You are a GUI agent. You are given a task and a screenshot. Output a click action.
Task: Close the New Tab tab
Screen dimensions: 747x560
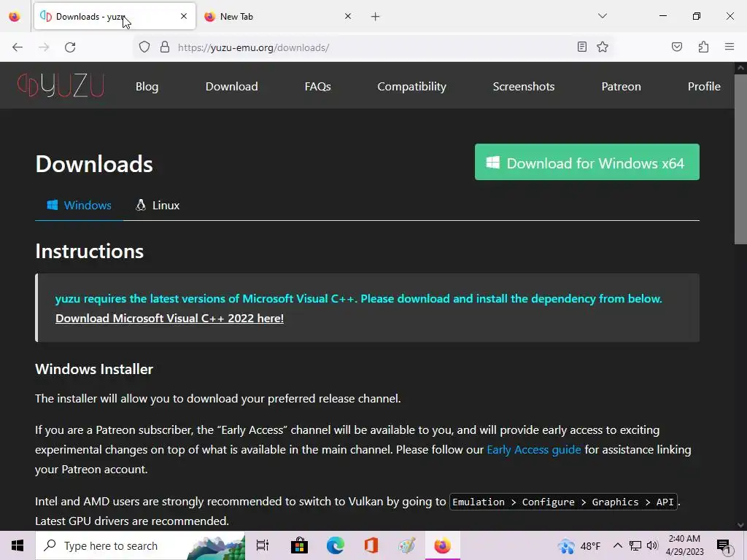(348, 16)
